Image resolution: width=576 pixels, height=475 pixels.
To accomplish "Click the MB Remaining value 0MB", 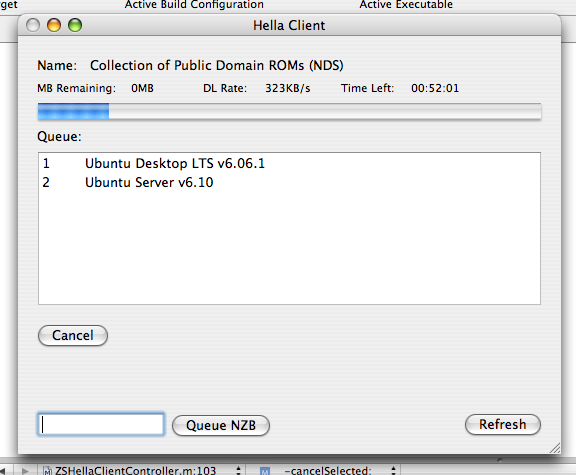I will click(143, 89).
